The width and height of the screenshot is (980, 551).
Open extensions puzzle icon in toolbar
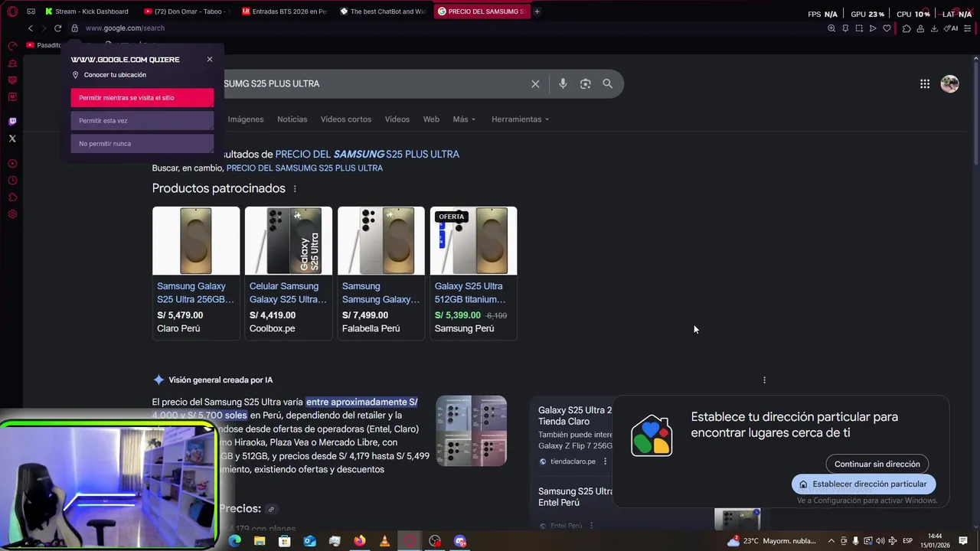pos(906,28)
